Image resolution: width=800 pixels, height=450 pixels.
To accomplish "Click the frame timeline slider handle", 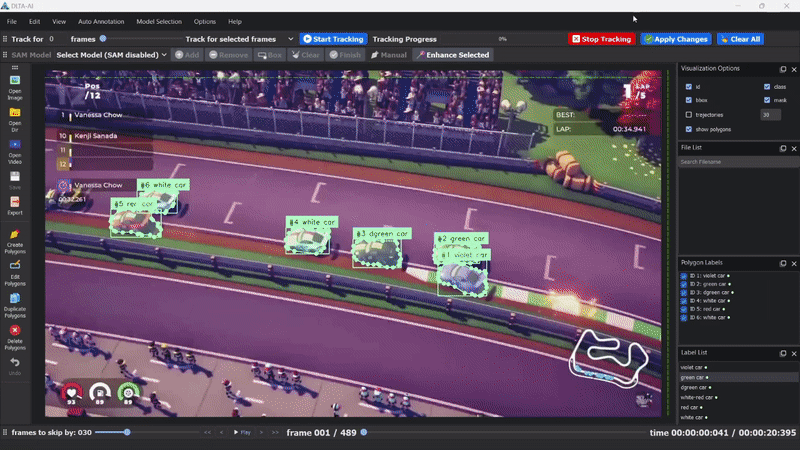I will [364, 432].
